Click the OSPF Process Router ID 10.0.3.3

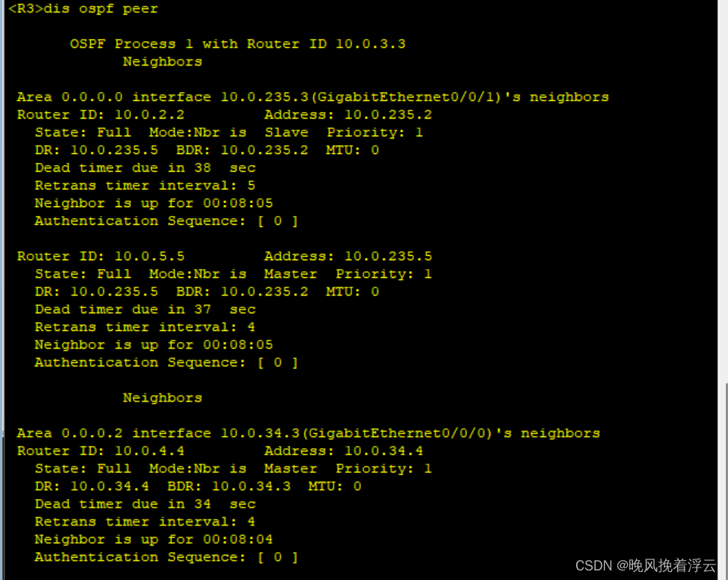pyautogui.click(x=371, y=44)
